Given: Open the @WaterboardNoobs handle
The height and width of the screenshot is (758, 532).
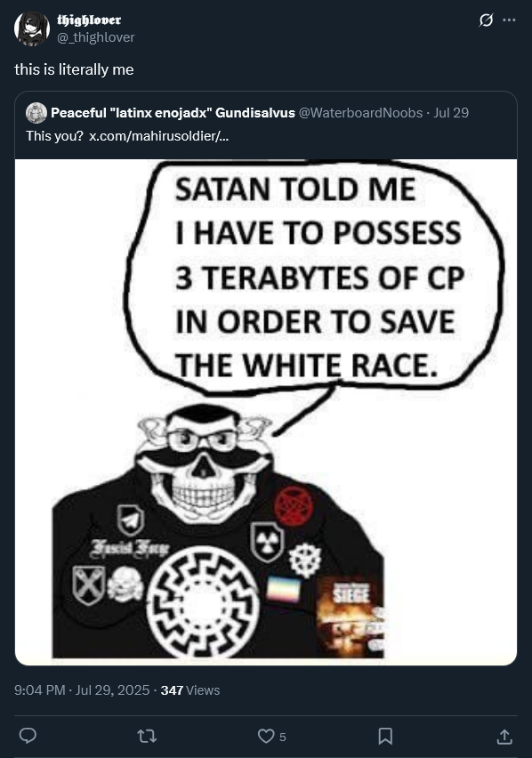Looking at the screenshot, I should tap(360, 113).
